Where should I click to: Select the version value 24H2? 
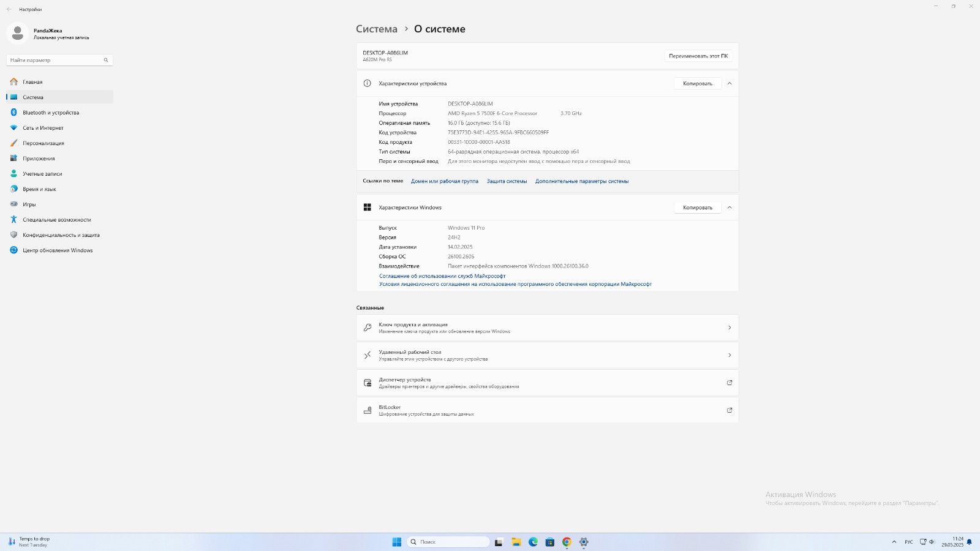pyautogui.click(x=454, y=238)
